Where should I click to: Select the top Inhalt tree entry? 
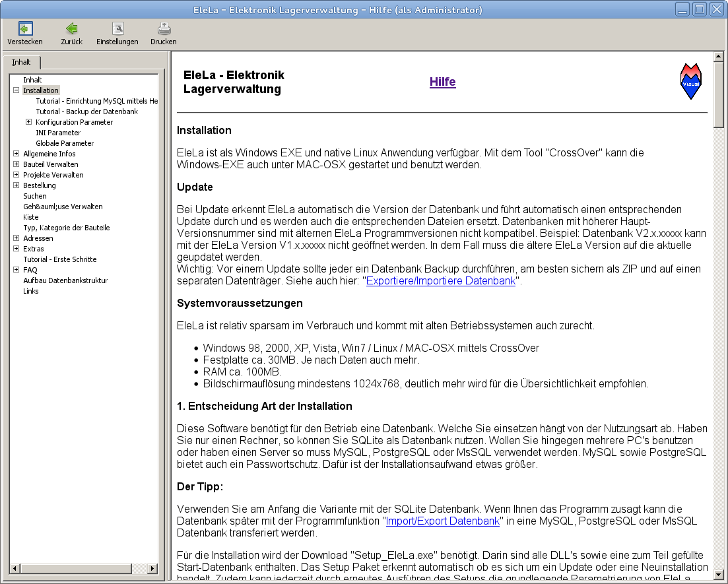point(32,80)
